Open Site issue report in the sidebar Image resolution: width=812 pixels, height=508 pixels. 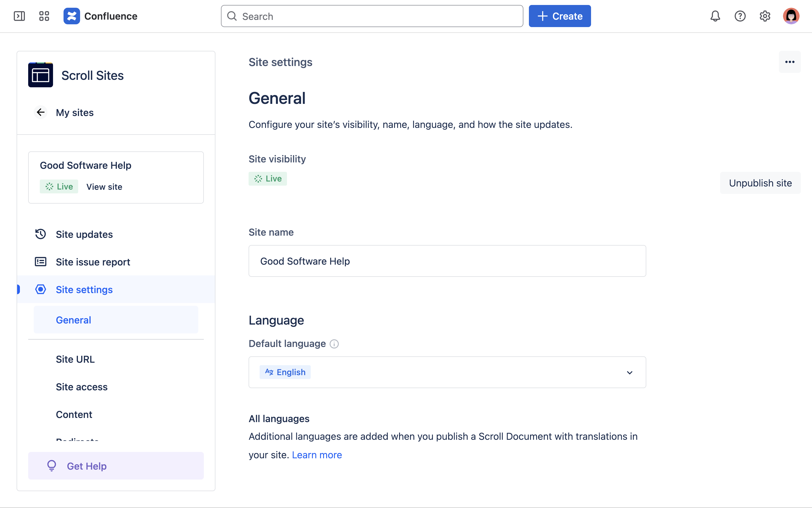pos(93,262)
